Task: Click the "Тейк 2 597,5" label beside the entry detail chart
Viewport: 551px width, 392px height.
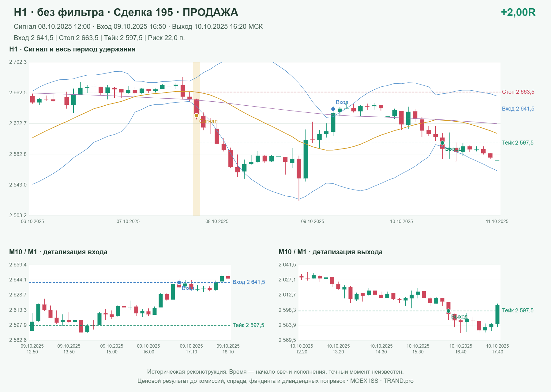Action: tap(248, 325)
